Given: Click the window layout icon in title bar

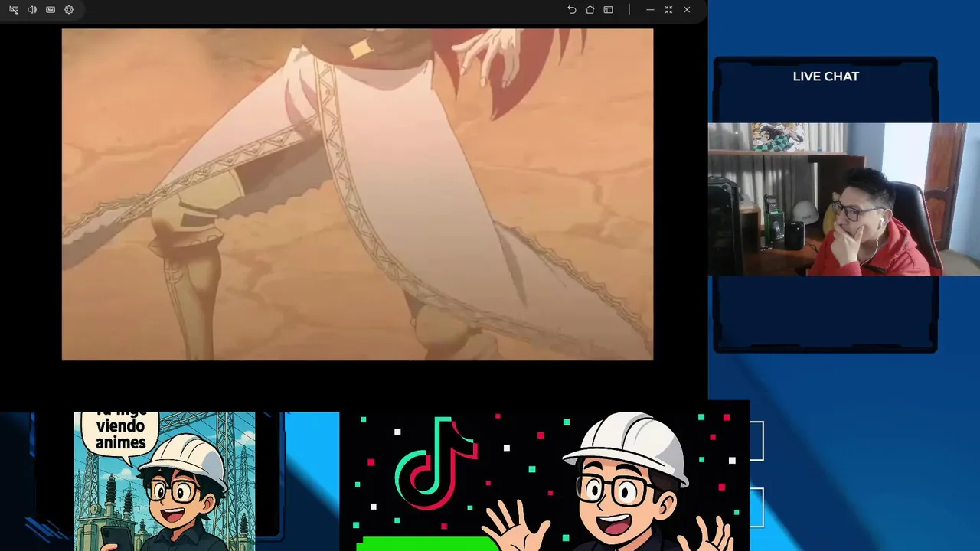Looking at the screenshot, I should pos(608,10).
